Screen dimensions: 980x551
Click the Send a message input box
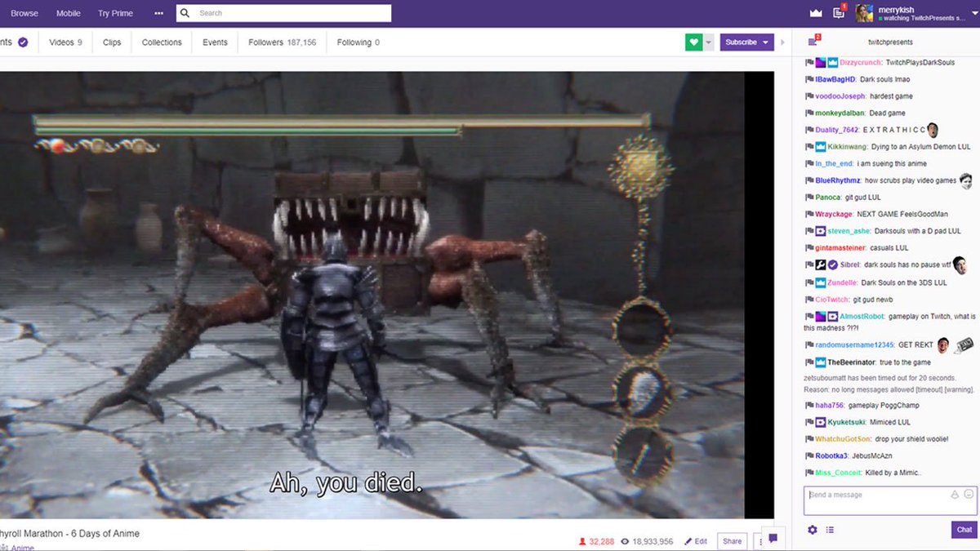889,501
